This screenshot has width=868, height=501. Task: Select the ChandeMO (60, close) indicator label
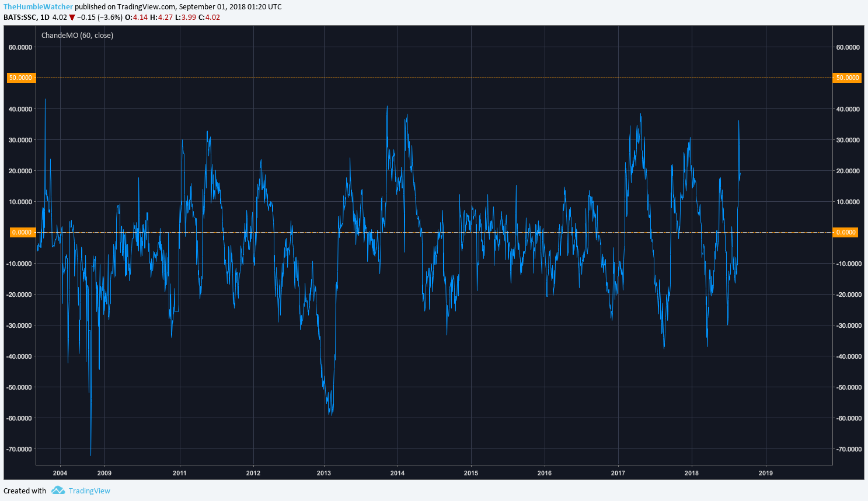tap(77, 36)
